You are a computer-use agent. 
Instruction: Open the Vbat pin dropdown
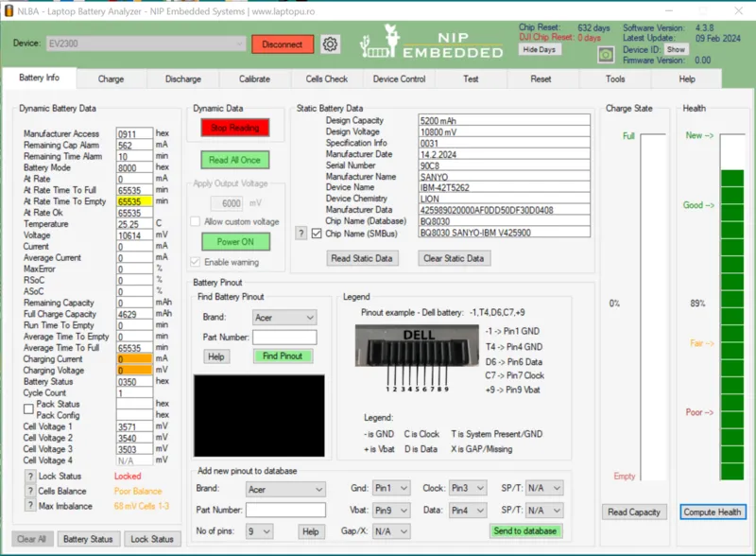[391, 511]
